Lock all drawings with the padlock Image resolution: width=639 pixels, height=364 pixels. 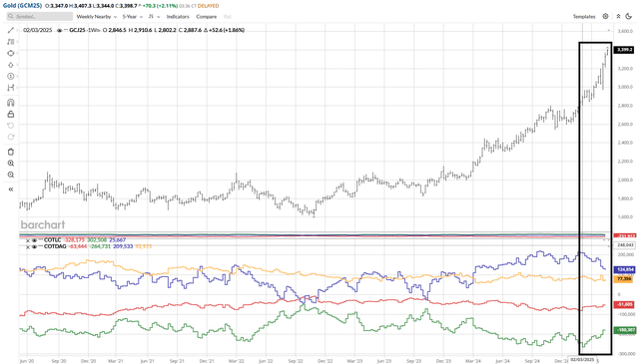point(11,114)
